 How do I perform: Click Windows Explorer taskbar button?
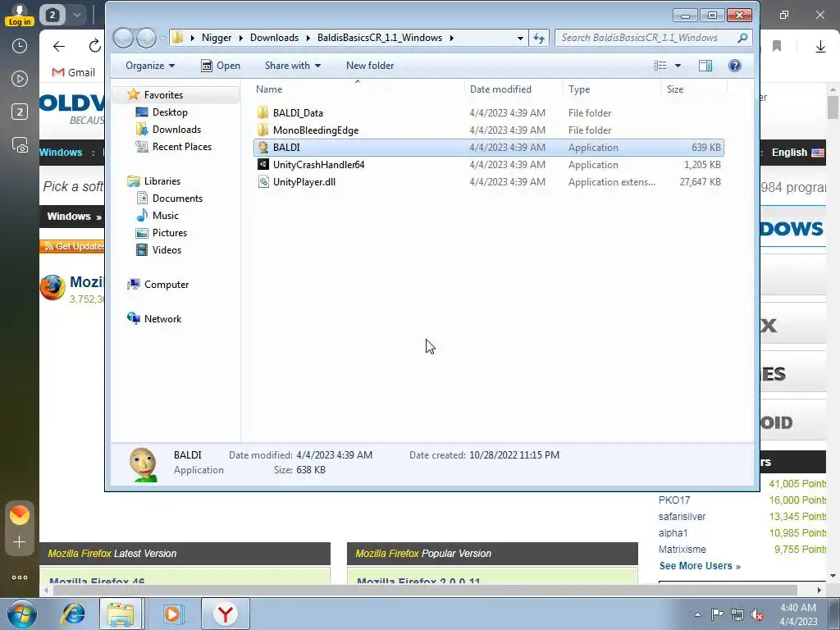[121, 614]
